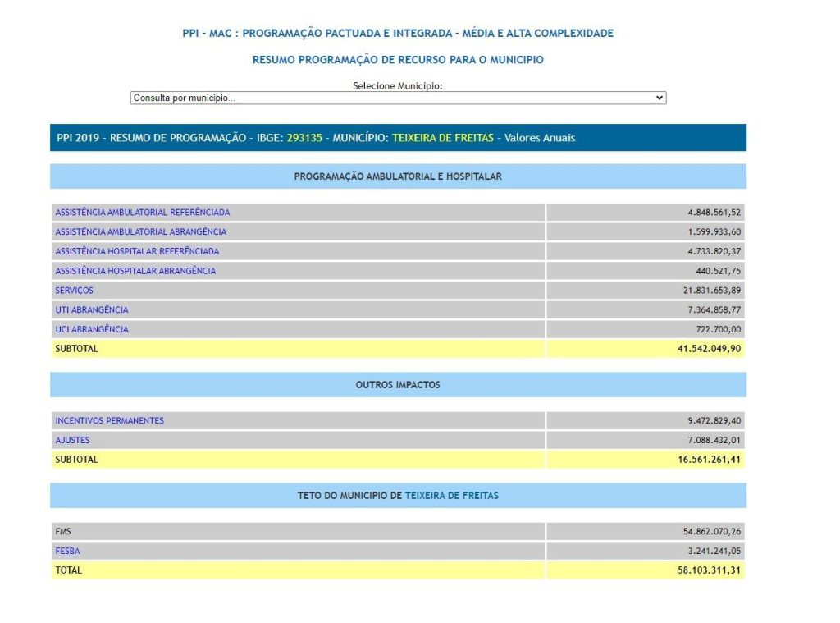Viewport: 840px width, 623px height.
Task: Open the UCI Abrangência link
Action: (91, 329)
